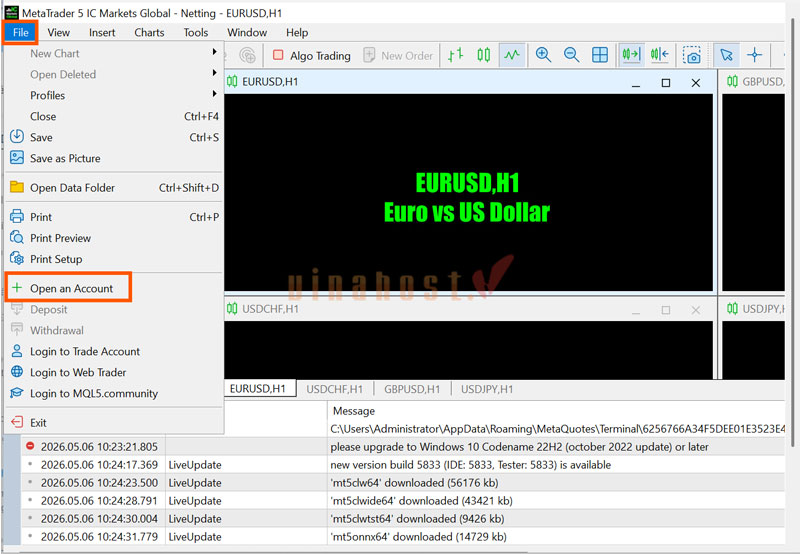The image size is (800, 554).
Task: Expand the Open Deleted submenu arrow
Action: pos(215,73)
